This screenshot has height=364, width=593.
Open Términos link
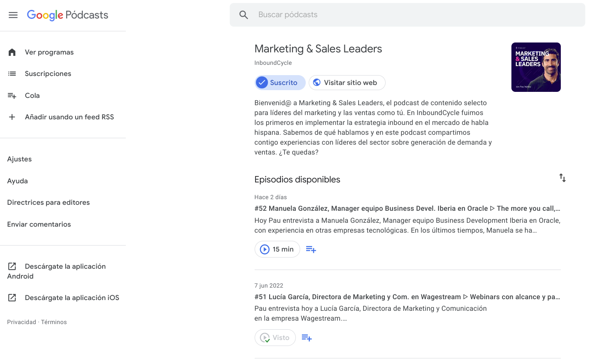[x=54, y=322]
